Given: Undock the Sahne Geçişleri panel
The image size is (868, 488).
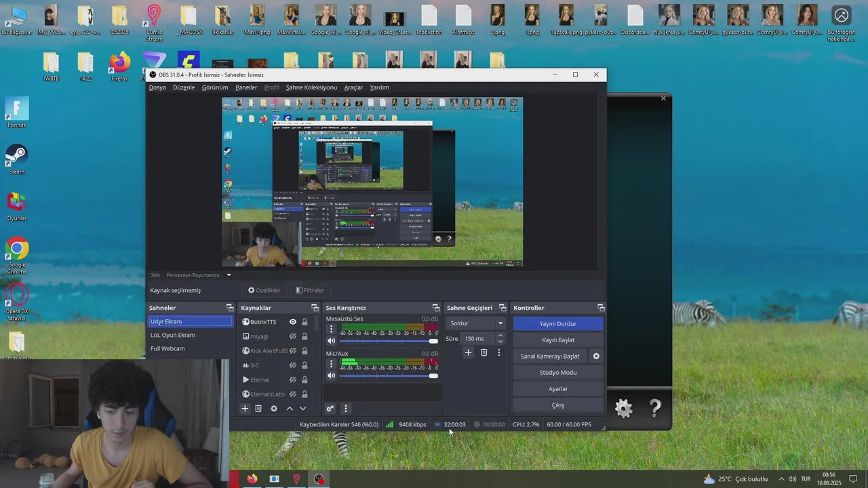Looking at the screenshot, I should tap(502, 308).
